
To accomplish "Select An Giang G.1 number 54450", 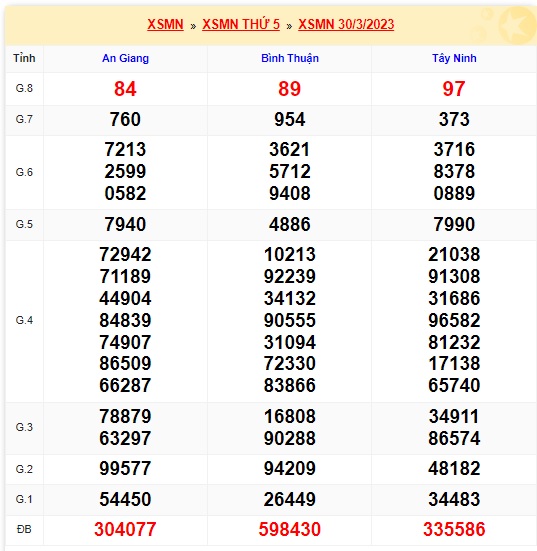I will click(x=125, y=499).
